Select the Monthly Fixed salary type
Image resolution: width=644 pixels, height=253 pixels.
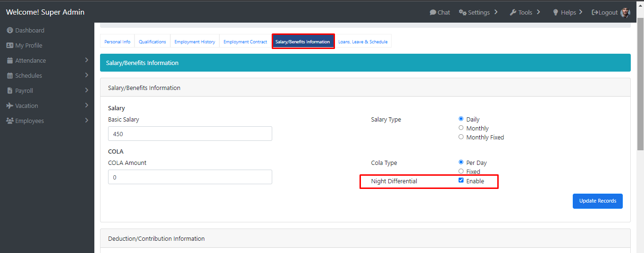[x=461, y=137]
